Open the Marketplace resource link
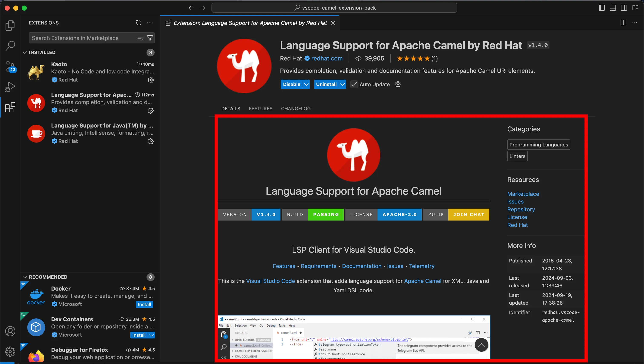The image size is (644, 364). (x=523, y=194)
